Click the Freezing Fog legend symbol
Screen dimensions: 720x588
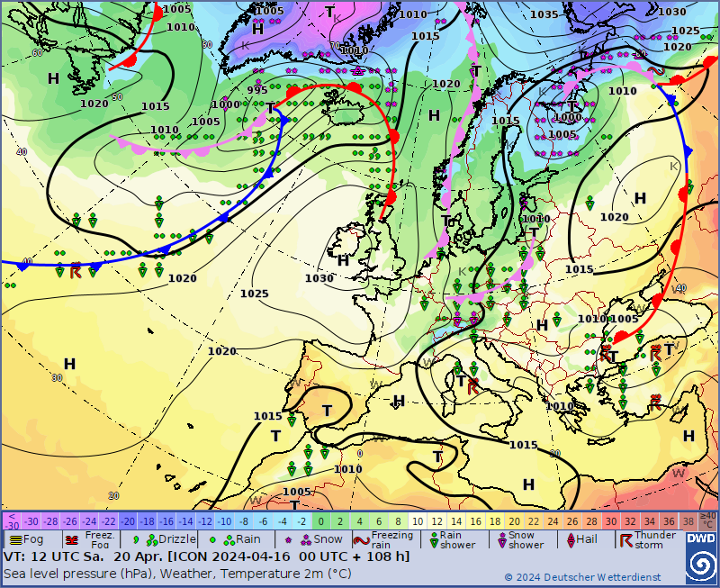tap(72, 539)
